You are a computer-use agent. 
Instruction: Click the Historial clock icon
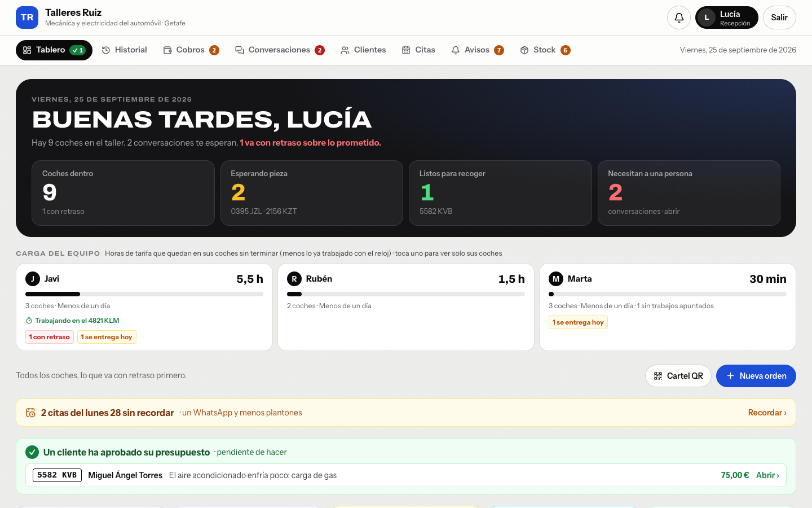click(106, 50)
